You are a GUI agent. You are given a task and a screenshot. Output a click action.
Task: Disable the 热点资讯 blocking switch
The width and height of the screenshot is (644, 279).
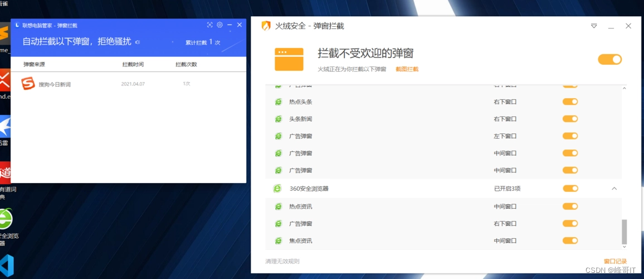point(570,206)
